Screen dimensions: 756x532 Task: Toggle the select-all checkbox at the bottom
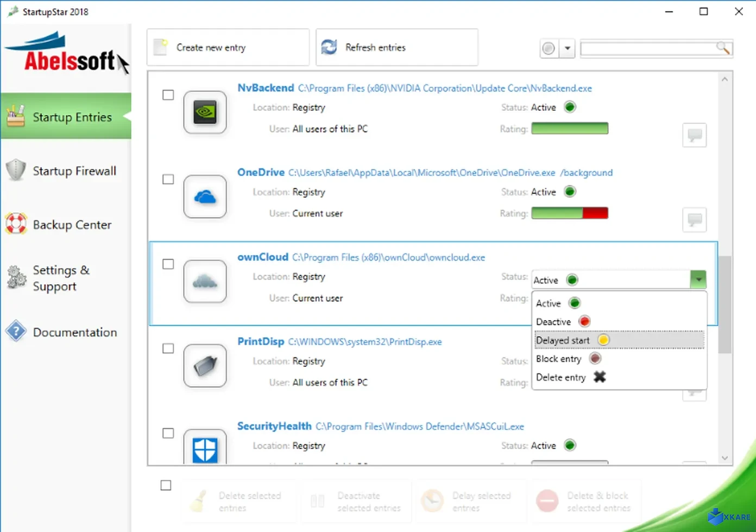pos(166,485)
